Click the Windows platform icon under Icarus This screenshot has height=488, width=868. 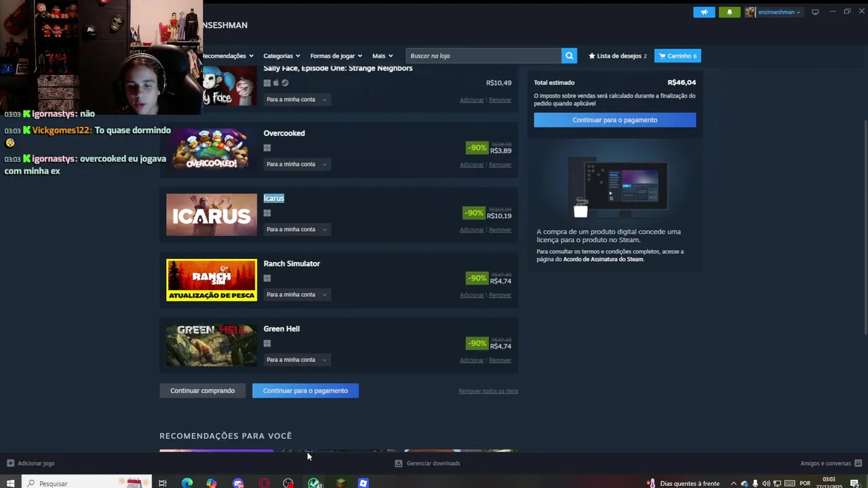click(x=267, y=213)
